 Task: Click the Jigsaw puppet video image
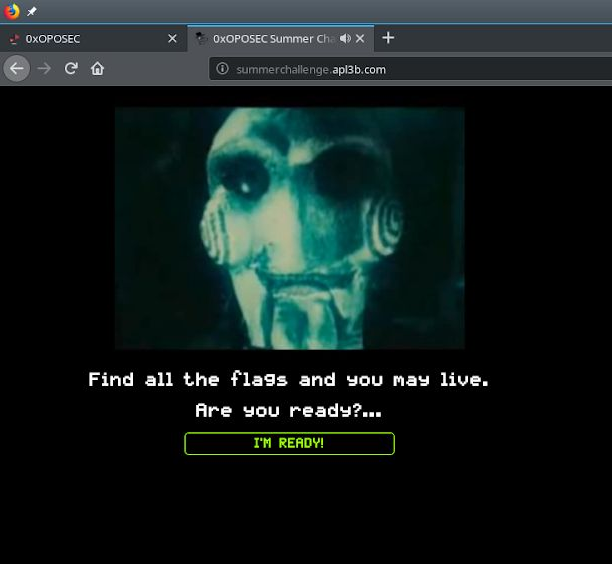(x=289, y=228)
